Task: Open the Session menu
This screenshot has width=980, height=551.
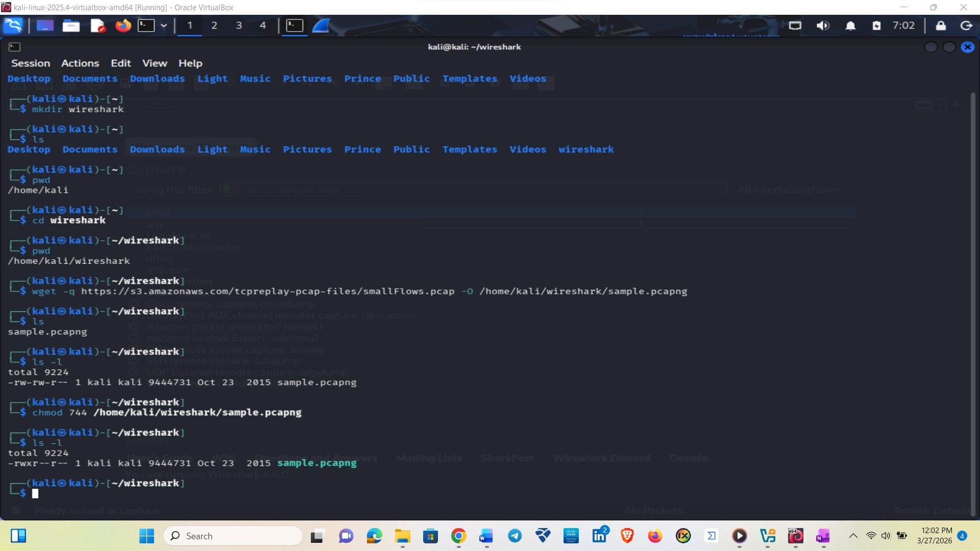Action: 31,63
